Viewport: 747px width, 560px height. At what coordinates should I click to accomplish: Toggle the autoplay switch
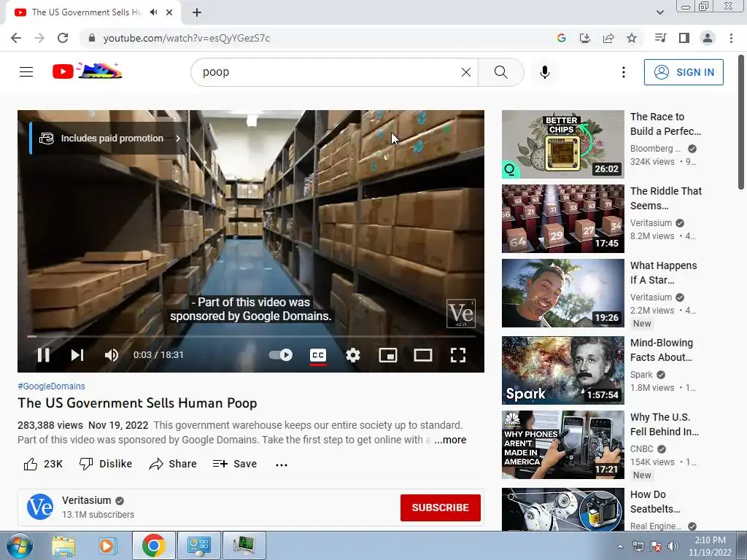[x=281, y=355]
